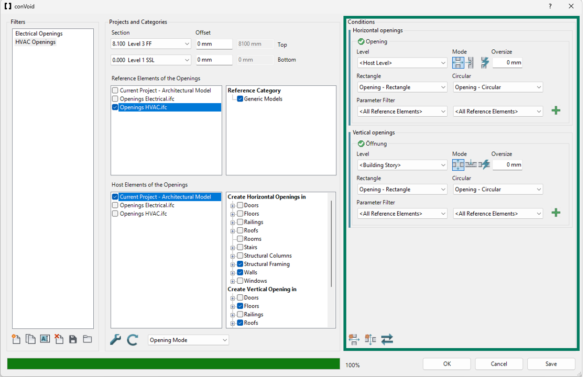Add parameter filter with Vertical openings plus icon
This screenshot has width=588, height=377.
coord(556,213)
